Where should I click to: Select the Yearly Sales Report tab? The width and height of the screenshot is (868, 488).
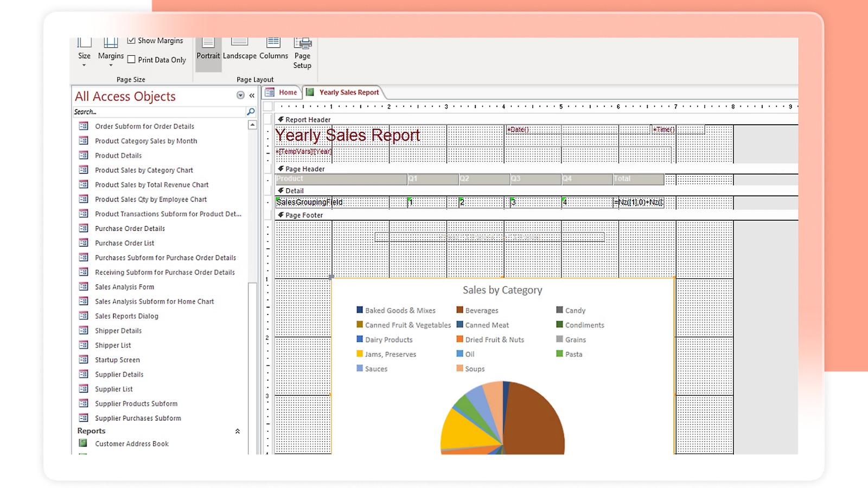[x=343, y=92]
